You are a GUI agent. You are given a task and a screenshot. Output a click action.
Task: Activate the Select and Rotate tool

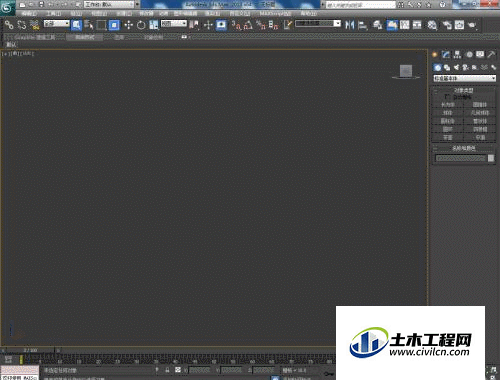tap(141, 25)
